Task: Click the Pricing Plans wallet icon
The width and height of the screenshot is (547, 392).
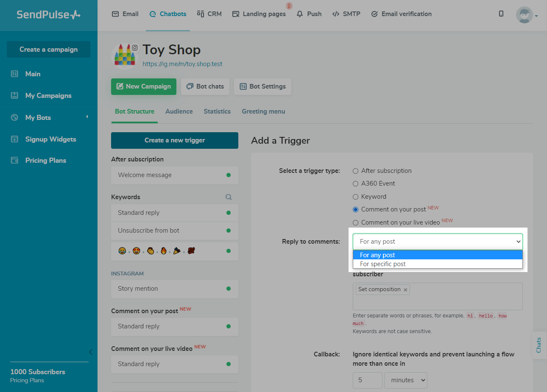Action: (14, 160)
